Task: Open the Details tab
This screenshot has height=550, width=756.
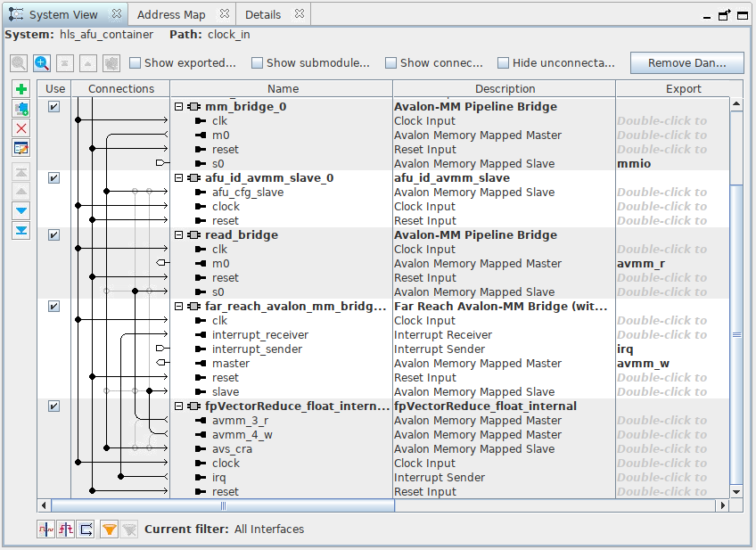Action: point(263,14)
